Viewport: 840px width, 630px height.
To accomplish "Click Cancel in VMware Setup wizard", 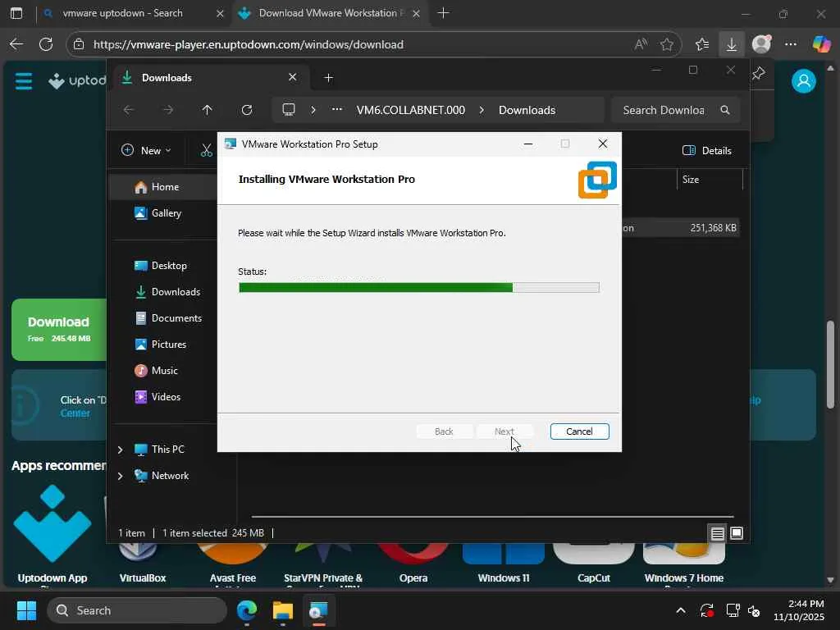I will pyautogui.click(x=579, y=431).
